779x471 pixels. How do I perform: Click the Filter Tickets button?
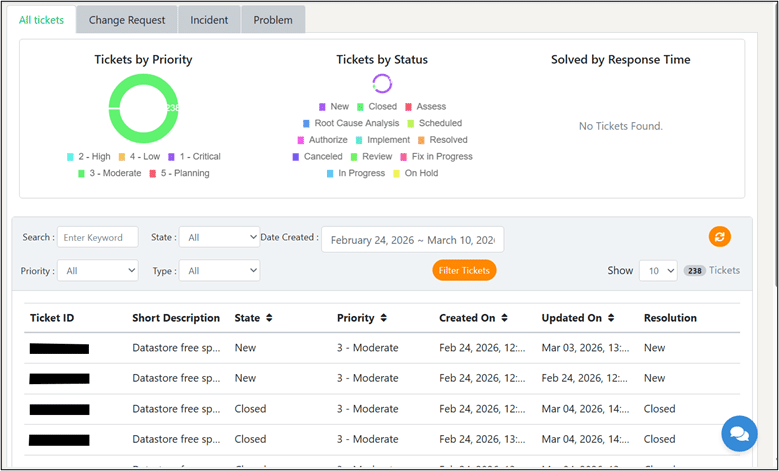[464, 270]
